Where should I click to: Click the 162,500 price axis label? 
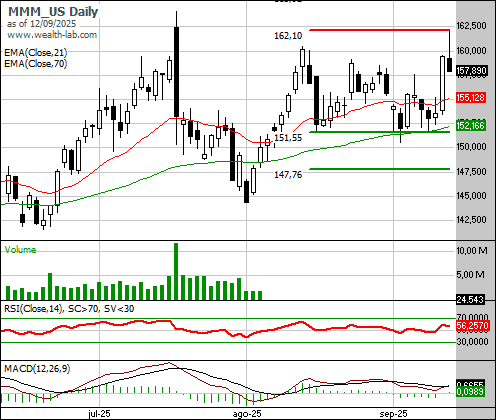(x=471, y=25)
